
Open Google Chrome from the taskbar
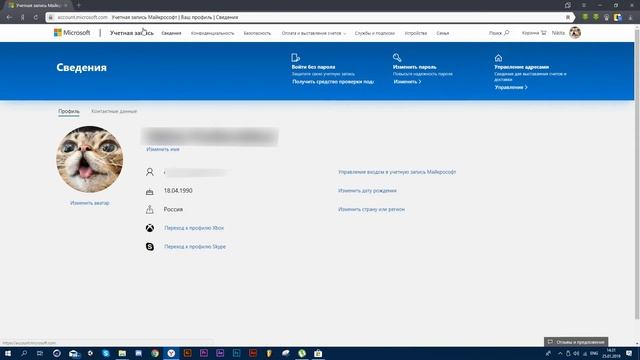pyautogui.click(x=155, y=353)
